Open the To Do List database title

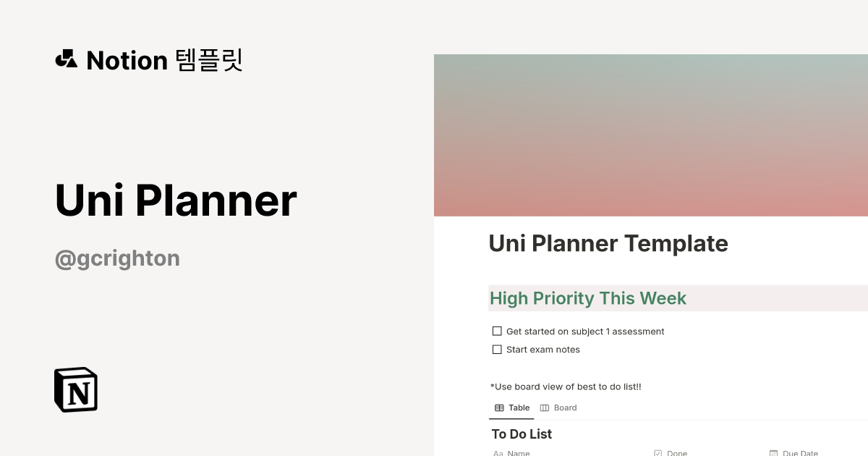[522, 434]
